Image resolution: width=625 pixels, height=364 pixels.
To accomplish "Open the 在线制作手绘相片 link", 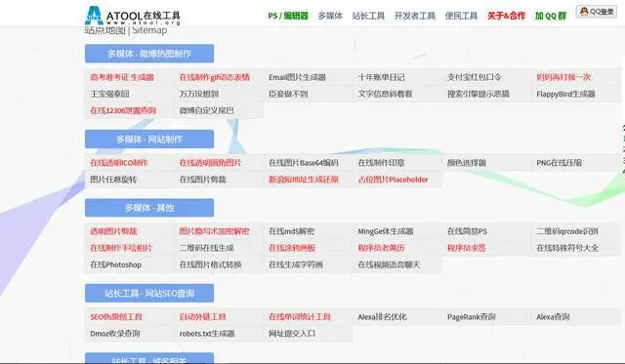I will 121,248.
